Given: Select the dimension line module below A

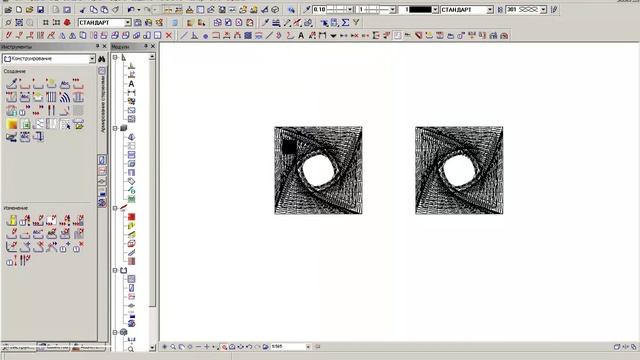Looking at the screenshot, I should pyautogui.click(x=131, y=93).
